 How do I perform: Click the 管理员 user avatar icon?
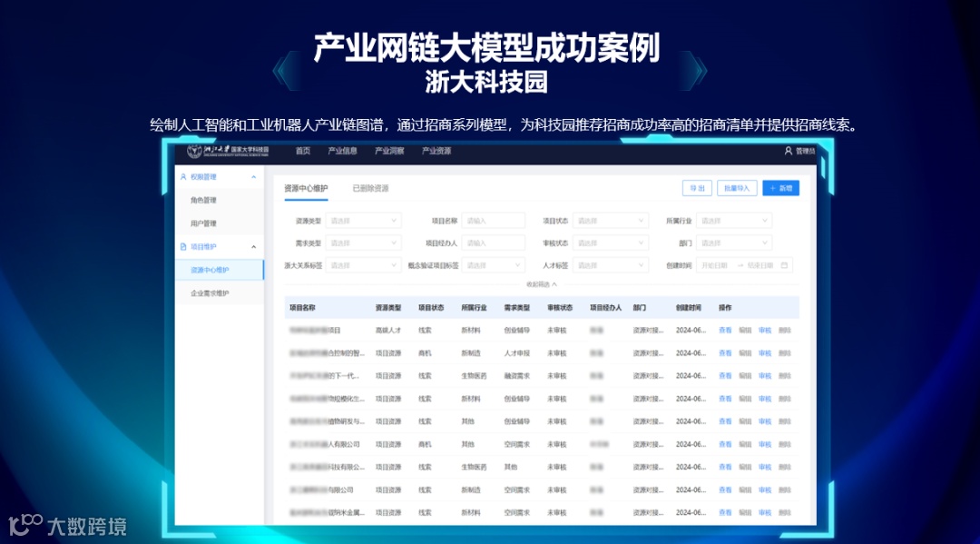click(x=789, y=151)
